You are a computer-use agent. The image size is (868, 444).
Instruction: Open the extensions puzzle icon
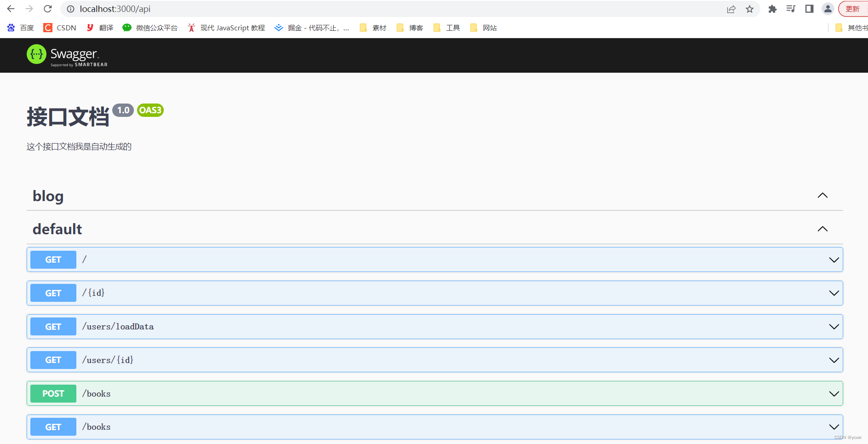(772, 9)
